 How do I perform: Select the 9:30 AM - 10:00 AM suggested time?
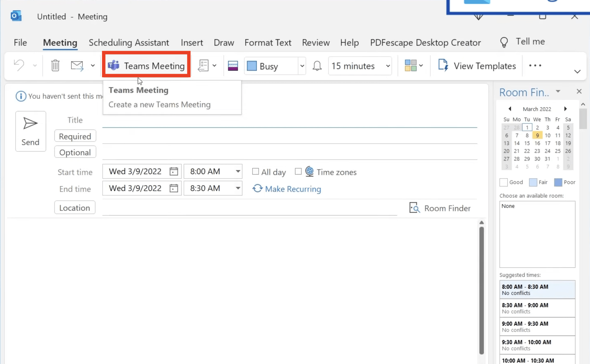click(x=537, y=345)
